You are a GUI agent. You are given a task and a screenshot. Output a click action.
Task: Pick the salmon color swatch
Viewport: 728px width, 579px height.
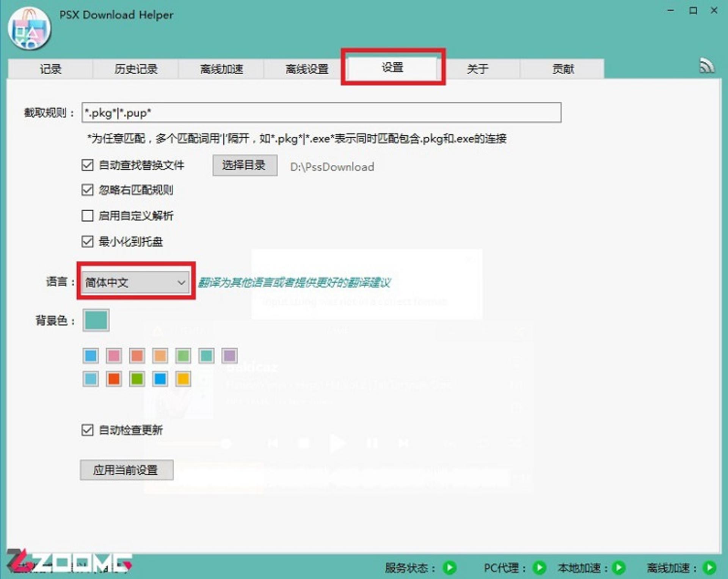[x=137, y=356]
